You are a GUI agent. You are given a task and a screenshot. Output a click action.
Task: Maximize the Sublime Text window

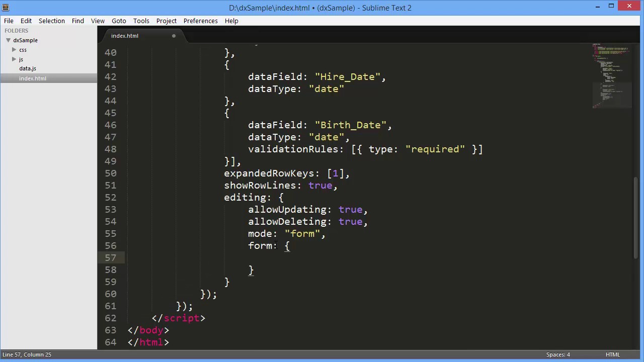tap(611, 7)
